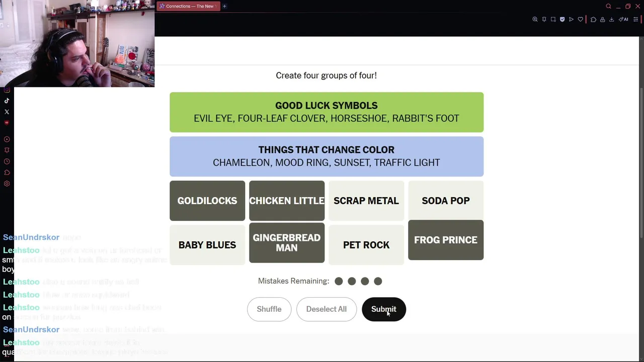Viewport: 644px width, 362px height.
Task: Switch to the Connections browser tab
Action: click(x=188, y=6)
